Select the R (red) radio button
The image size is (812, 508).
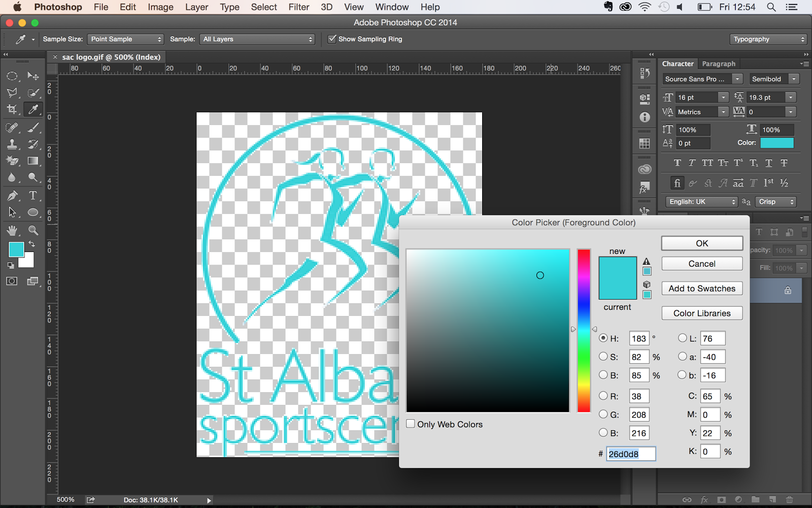[x=603, y=396]
